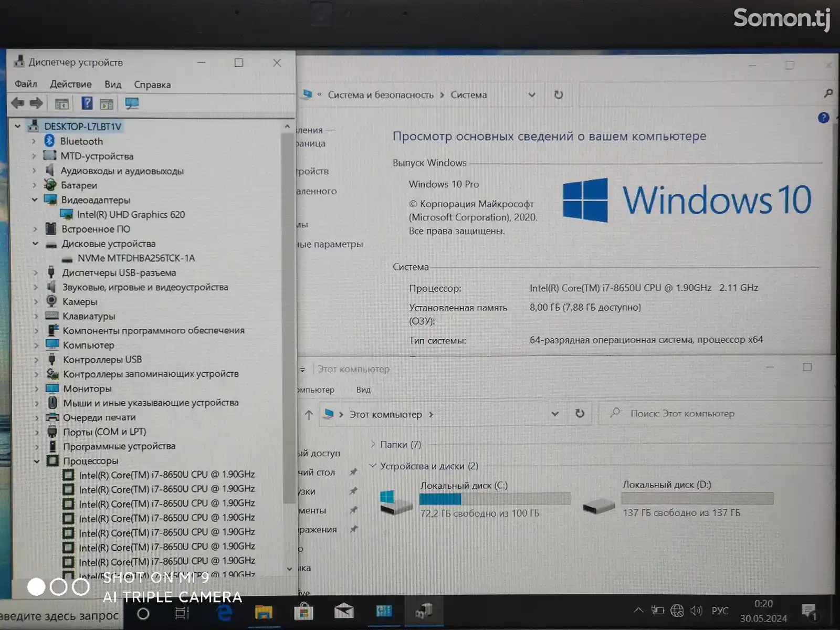Switch input language РУС indicator
840x630 pixels.
click(x=720, y=611)
